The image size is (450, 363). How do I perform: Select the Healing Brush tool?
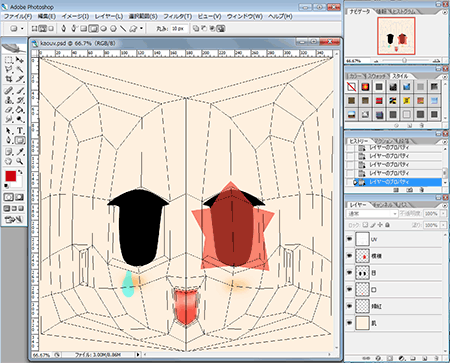coord(8,90)
